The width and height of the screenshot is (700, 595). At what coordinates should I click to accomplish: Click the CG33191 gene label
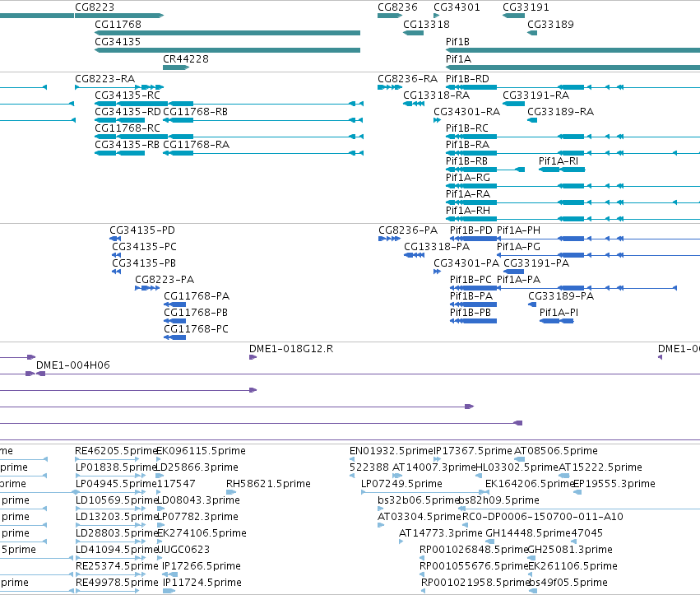tap(526, 7)
